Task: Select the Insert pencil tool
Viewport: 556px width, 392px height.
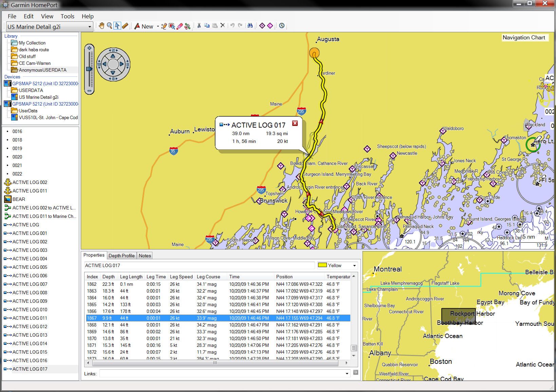Action: 164,26
